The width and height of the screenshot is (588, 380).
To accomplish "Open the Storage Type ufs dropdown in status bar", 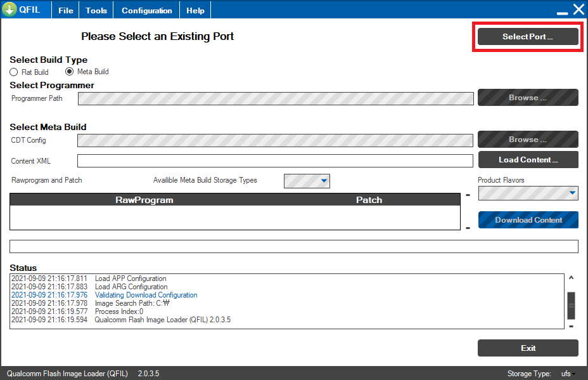I will click(x=568, y=374).
